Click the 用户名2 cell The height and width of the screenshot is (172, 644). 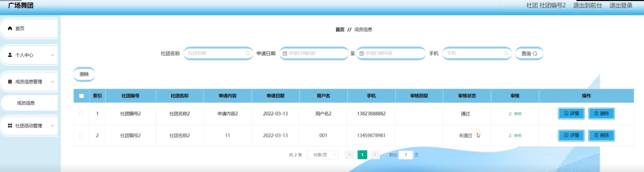coord(323,114)
